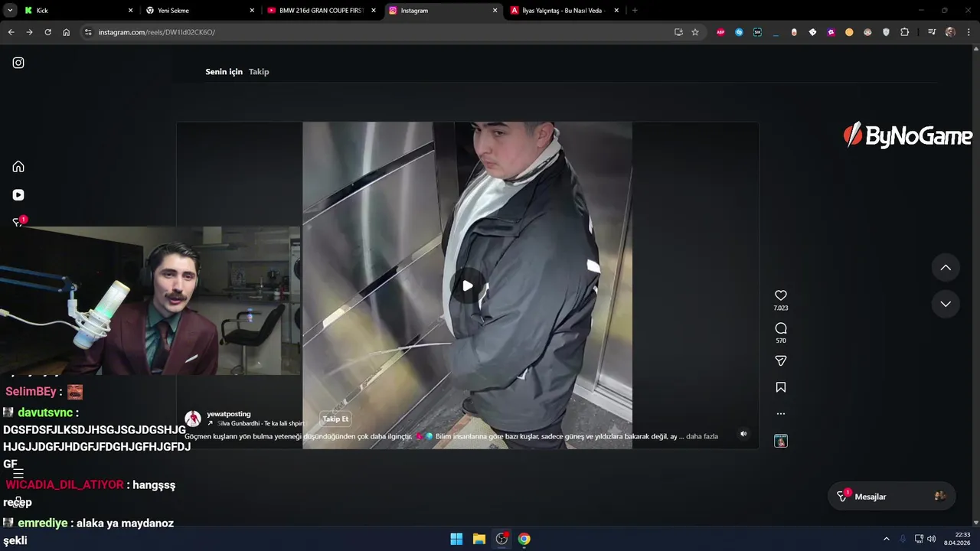This screenshot has width=980, height=551.
Task: Open the OBS icon in taskbar
Action: (x=501, y=539)
